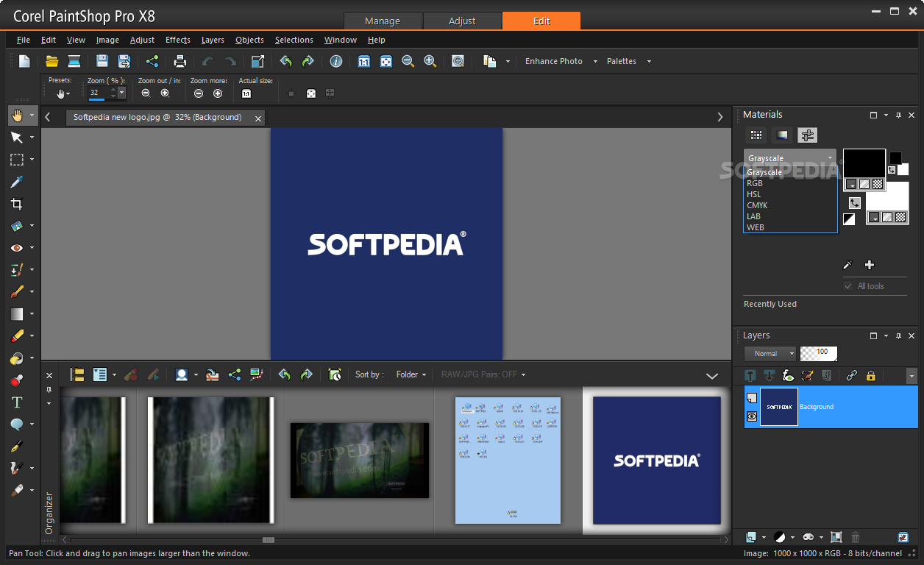The width and height of the screenshot is (924, 565).
Task: Switch to the Manage tab
Action: pos(383,21)
